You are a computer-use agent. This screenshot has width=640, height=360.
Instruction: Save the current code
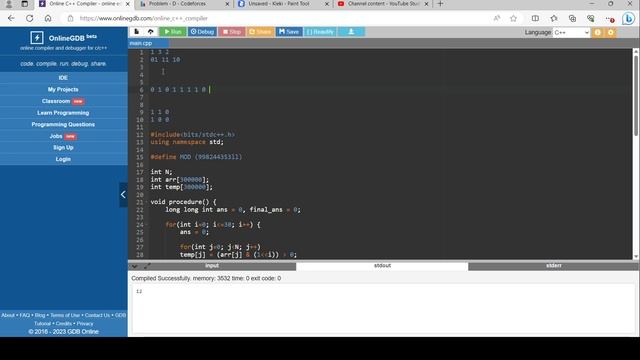click(x=289, y=32)
